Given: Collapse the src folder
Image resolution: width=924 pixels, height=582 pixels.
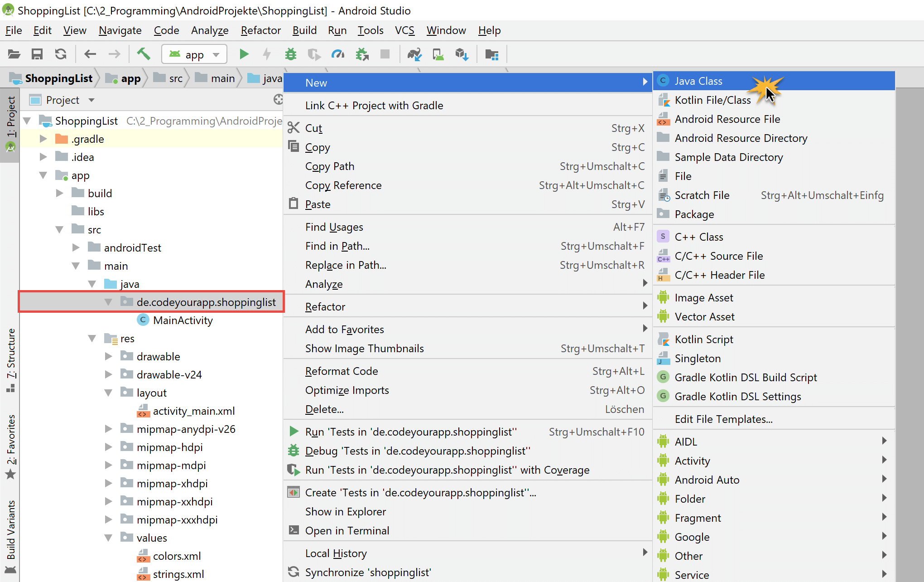Looking at the screenshot, I should [x=60, y=229].
